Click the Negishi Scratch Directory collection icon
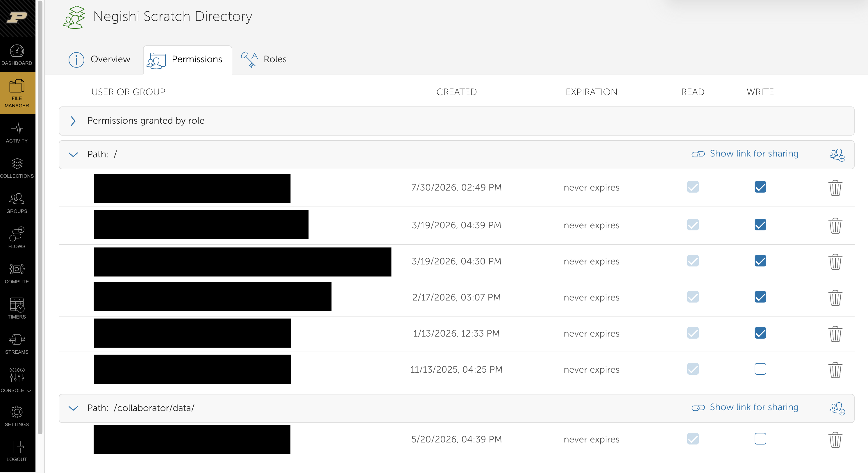This screenshot has height=473, width=868. click(x=74, y=17)
